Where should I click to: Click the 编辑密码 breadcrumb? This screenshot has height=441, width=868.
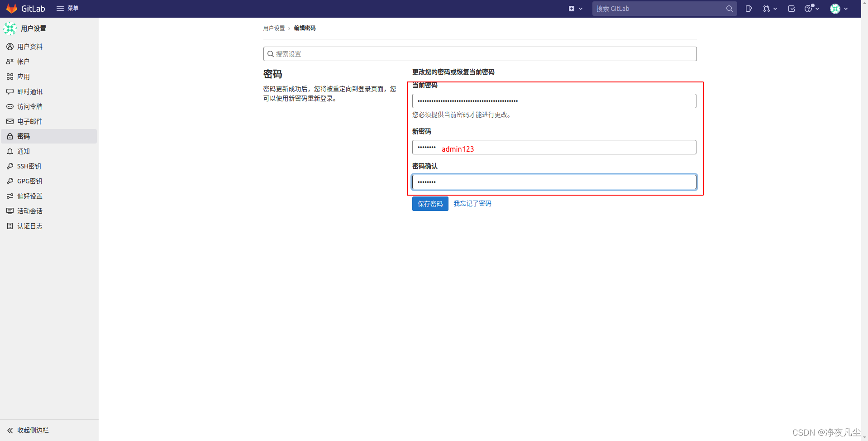[x=305, y=28]
